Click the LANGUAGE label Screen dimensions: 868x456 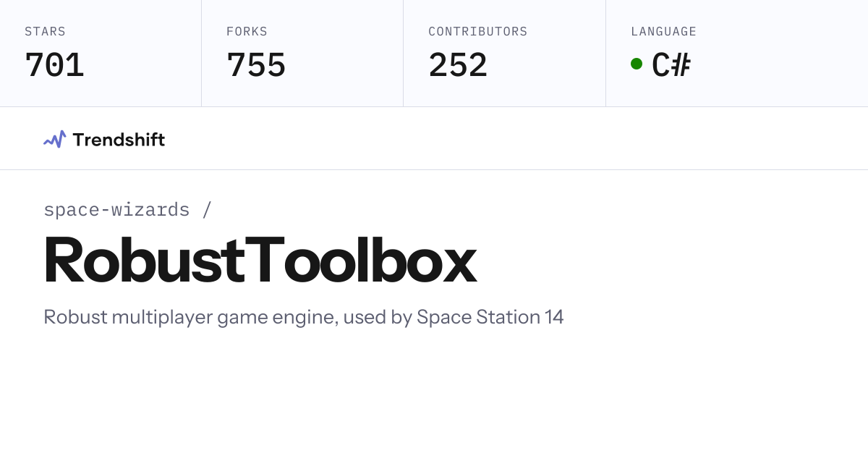pyautogui.click(x=663, y=32)
